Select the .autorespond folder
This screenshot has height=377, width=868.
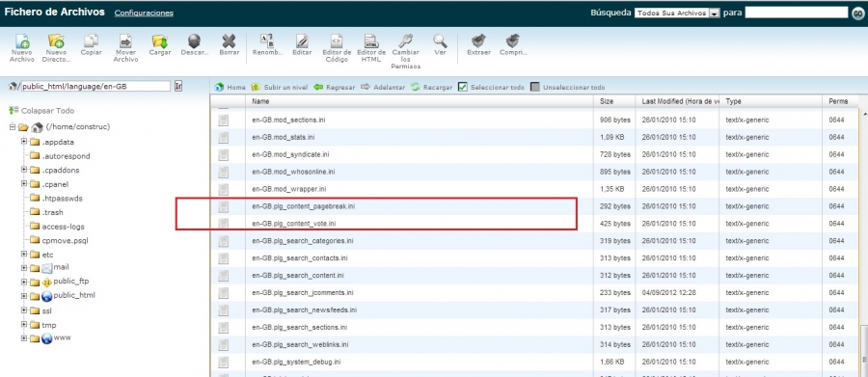click(x=66, y=156)
